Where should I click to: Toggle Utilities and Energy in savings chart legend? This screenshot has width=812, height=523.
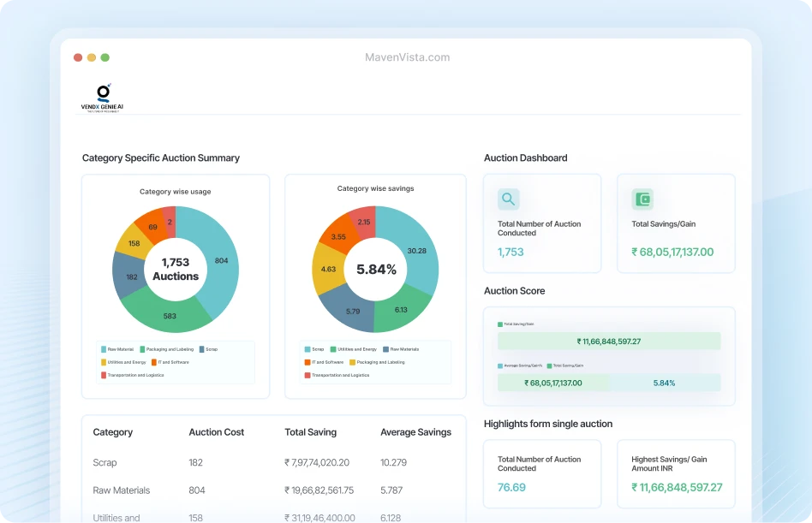(x=354, y=349)
